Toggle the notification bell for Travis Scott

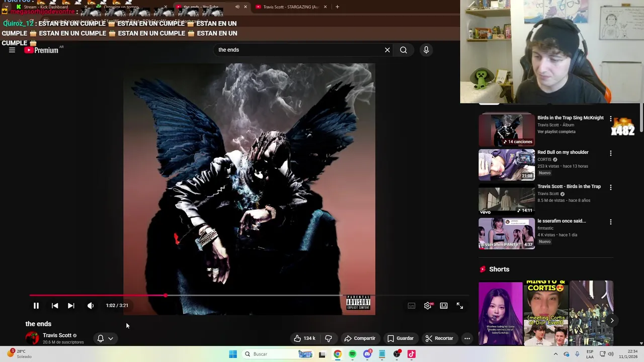(x=100, y=338)
